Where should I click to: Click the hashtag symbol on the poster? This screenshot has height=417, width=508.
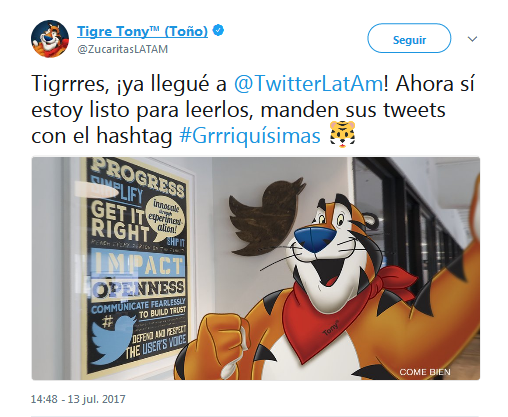107,322
